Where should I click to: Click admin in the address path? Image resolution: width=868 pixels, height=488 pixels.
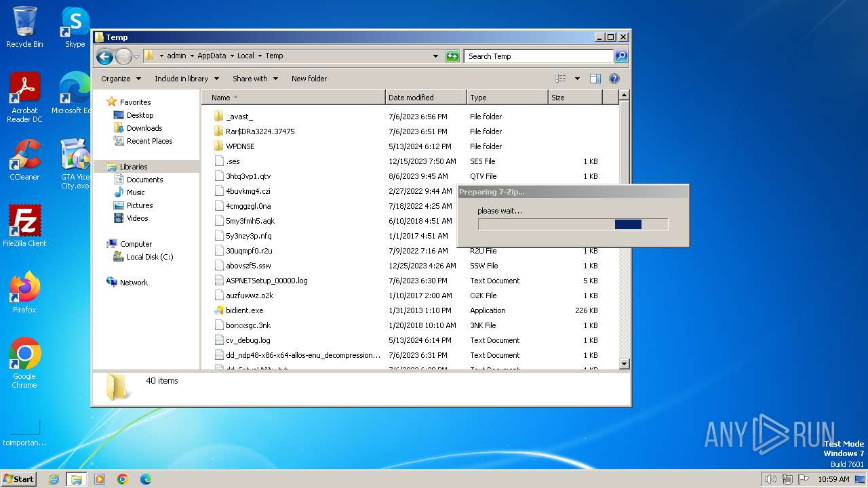176,56
